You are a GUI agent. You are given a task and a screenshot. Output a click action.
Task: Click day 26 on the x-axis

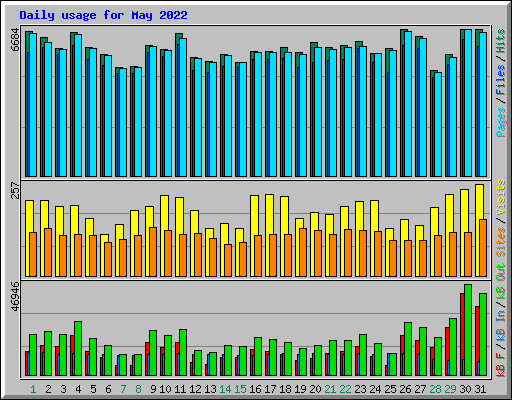click(405, 389)
